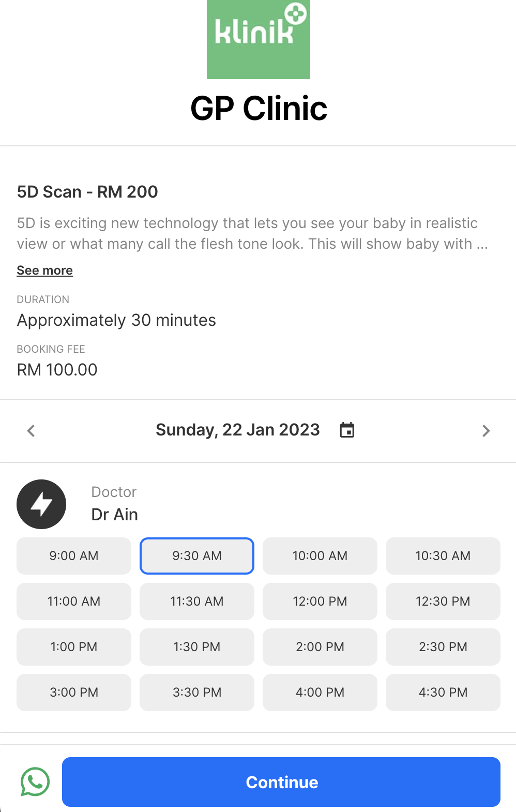Click the Sunday, 22 Jan 2023 date text

click(x=238, y=430)
